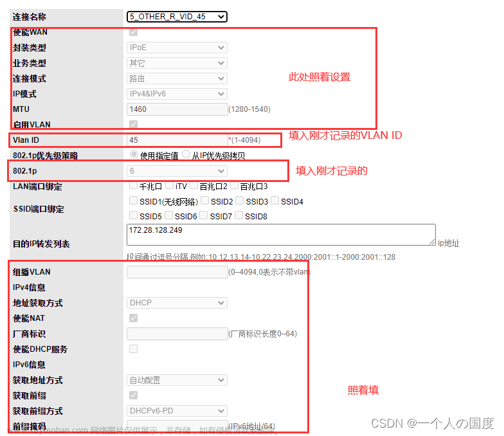Open the 地址获取方式 DHCP dropdown
Viewport: 504px width, 436px height.
pos(177,303)
